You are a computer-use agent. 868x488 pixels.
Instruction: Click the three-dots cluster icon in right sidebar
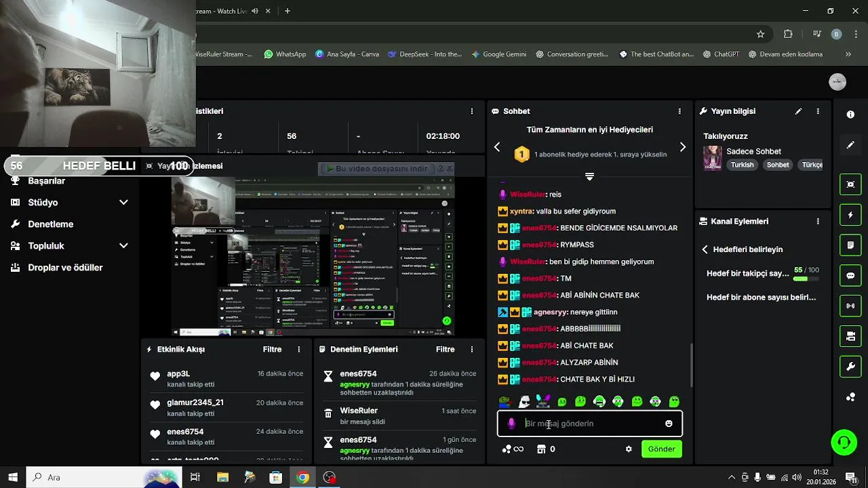pos(850,397)
